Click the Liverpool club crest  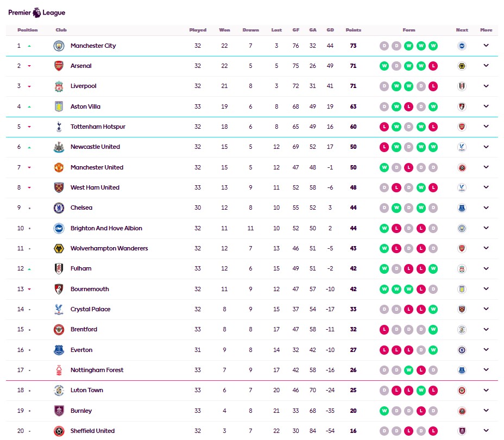point(59,86)
